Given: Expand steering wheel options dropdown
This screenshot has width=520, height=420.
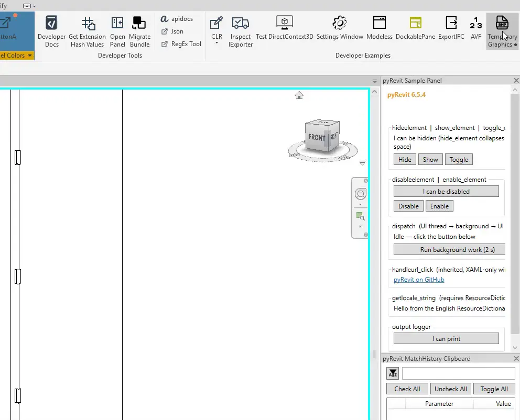Looking at the screenshot, I should pyautogui.click(x=361, y=205).
